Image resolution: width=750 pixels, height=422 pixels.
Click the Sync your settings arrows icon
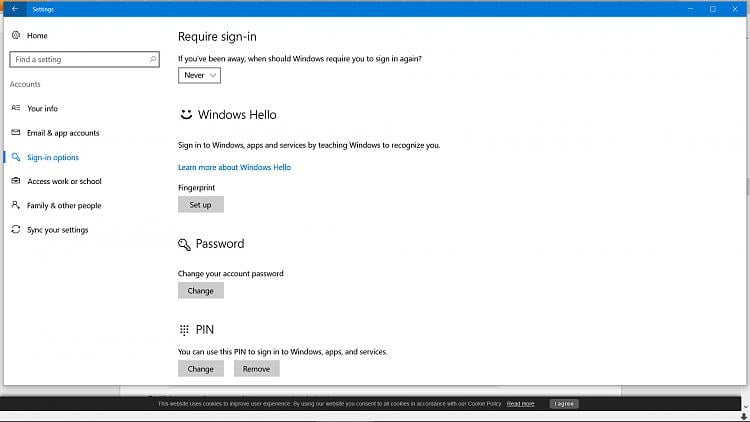(16, 229)
